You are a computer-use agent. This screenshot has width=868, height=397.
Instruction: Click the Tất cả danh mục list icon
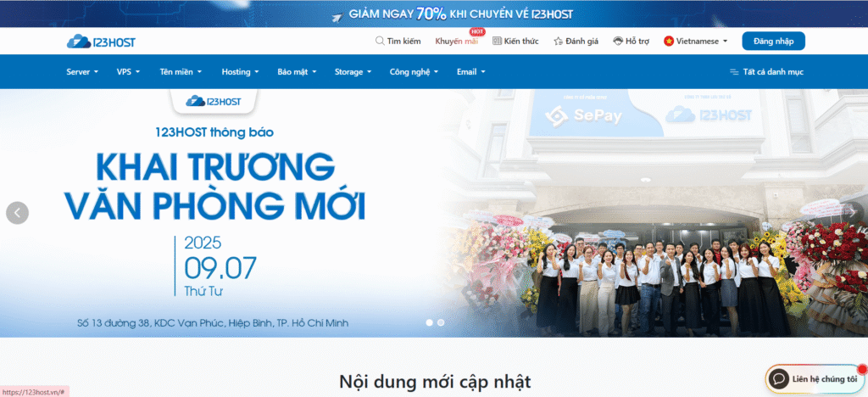coord(734,72)
